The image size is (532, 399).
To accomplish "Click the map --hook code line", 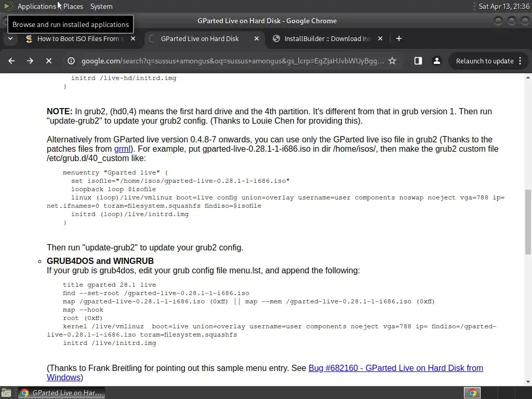I will click(x=83, y=310).
